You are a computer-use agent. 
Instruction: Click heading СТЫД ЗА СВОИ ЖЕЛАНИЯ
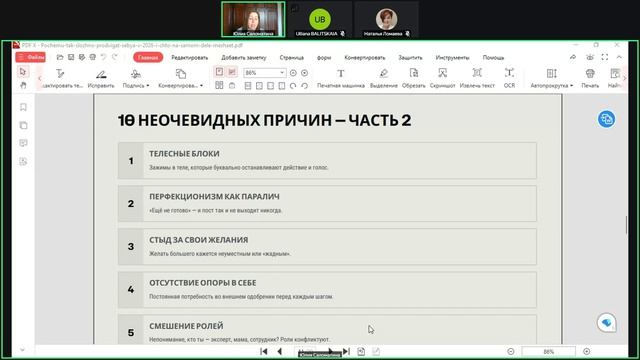tap(198, 240)
